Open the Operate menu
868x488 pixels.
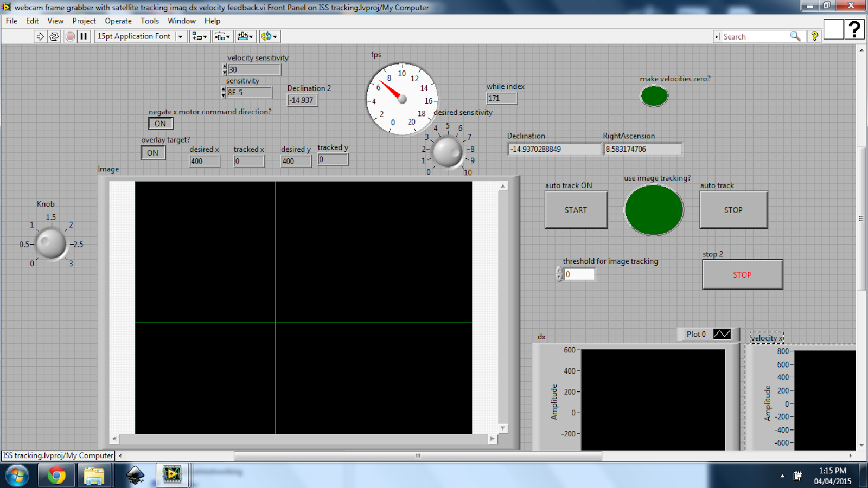tap(118, 21)
